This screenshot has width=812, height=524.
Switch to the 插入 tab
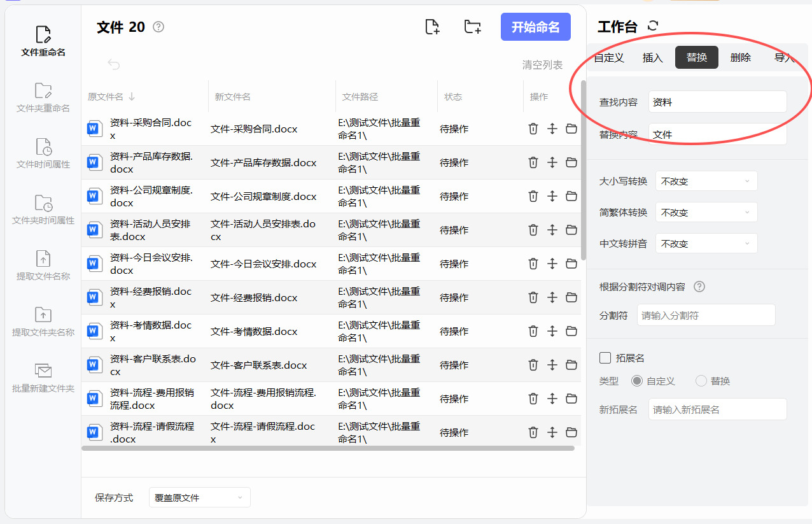653,57
